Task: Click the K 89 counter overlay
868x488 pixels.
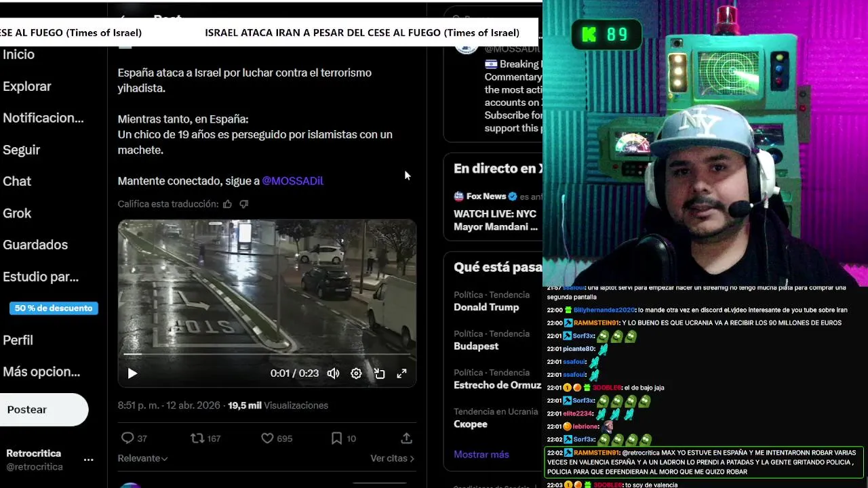Action: (607, 35)
